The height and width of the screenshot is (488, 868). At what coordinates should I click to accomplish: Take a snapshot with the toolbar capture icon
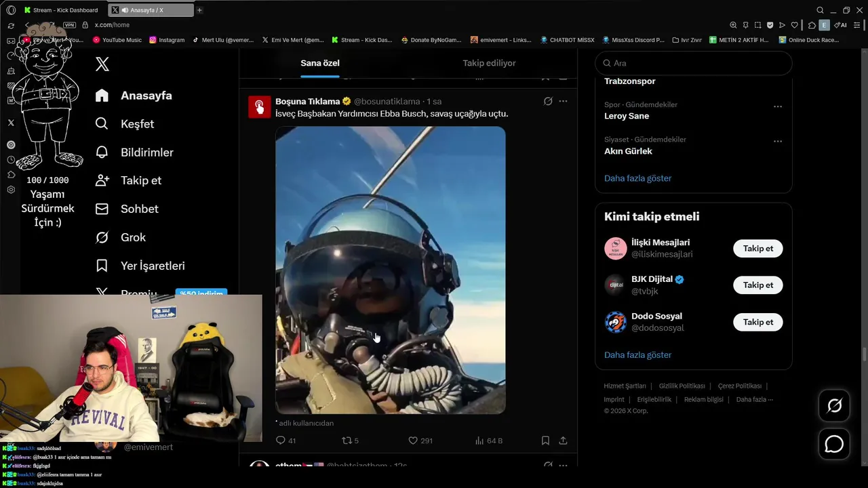(x=757, y=25)
